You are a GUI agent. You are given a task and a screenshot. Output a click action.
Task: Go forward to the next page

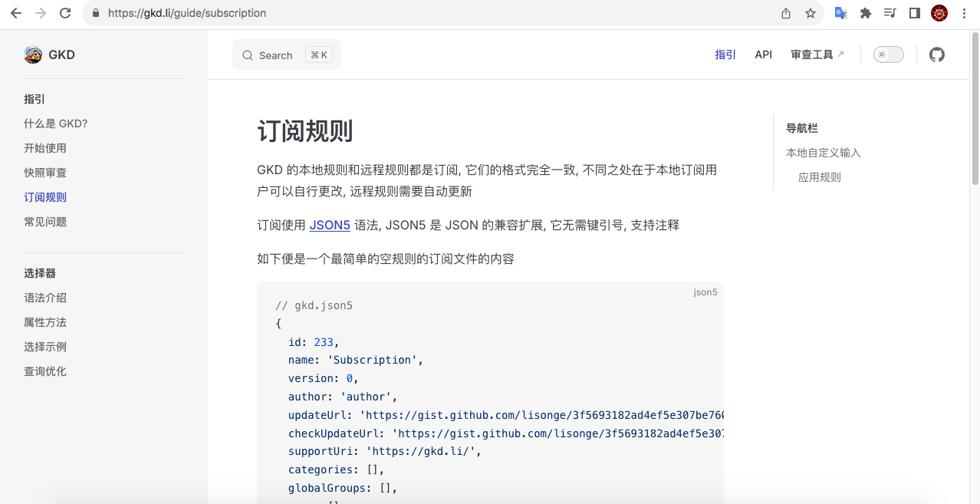click(41, 13)
